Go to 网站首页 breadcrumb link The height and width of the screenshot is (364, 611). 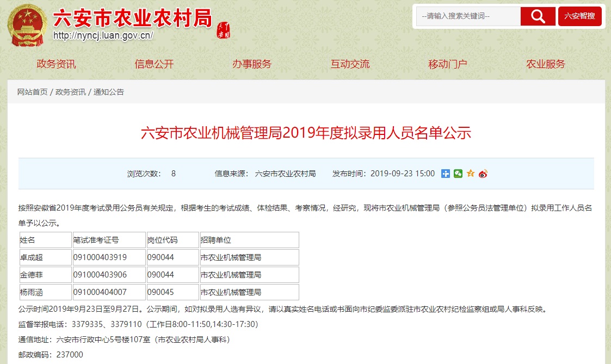click(x=32, y=92)
